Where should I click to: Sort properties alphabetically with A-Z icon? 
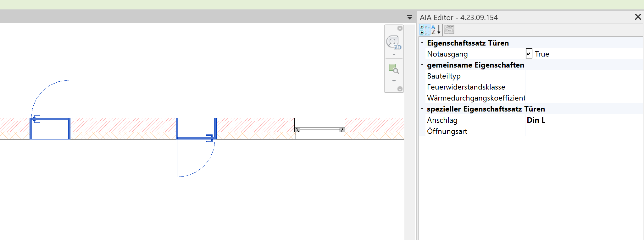coord(436,30)
